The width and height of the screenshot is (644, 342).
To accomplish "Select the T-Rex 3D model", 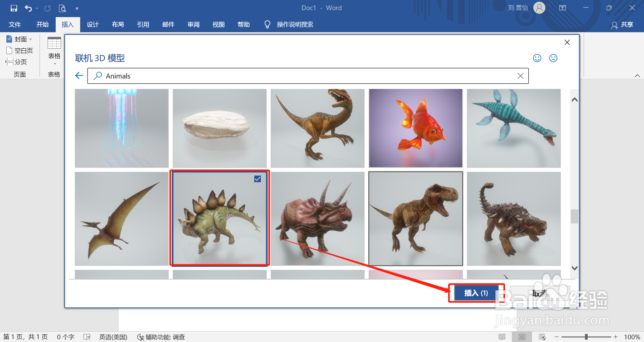I will tap(416, 219).
